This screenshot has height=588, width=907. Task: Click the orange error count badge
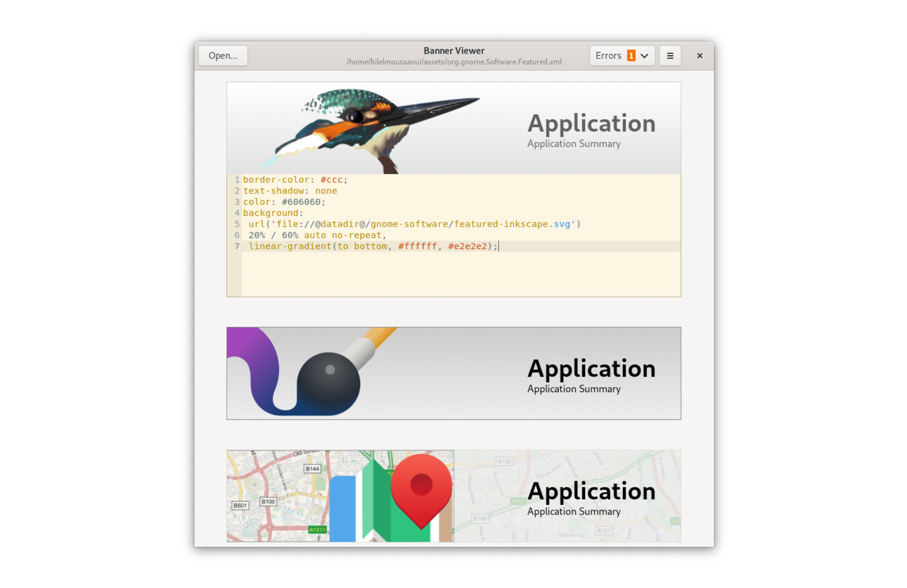(x=631, y=55)
